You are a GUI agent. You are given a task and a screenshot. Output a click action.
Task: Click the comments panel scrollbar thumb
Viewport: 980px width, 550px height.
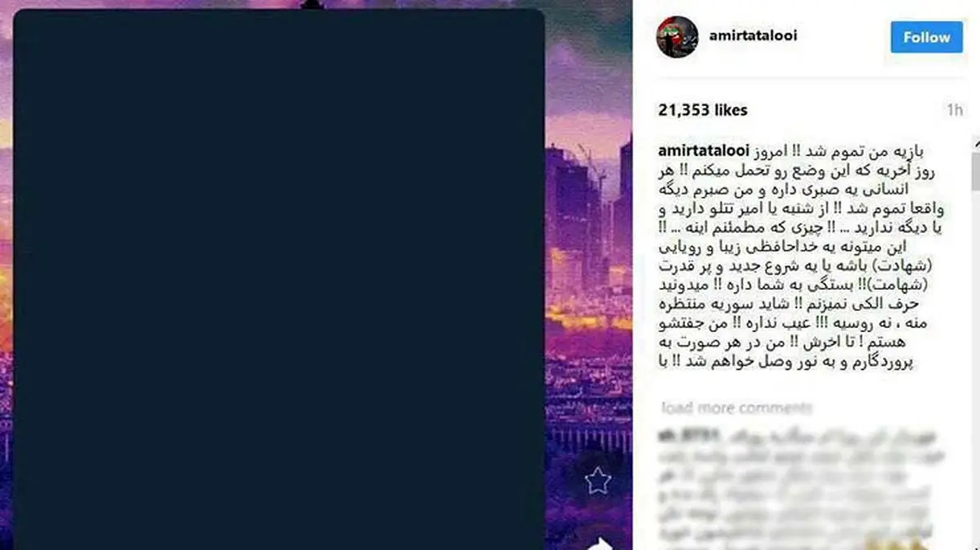click(x=974, y=174)
